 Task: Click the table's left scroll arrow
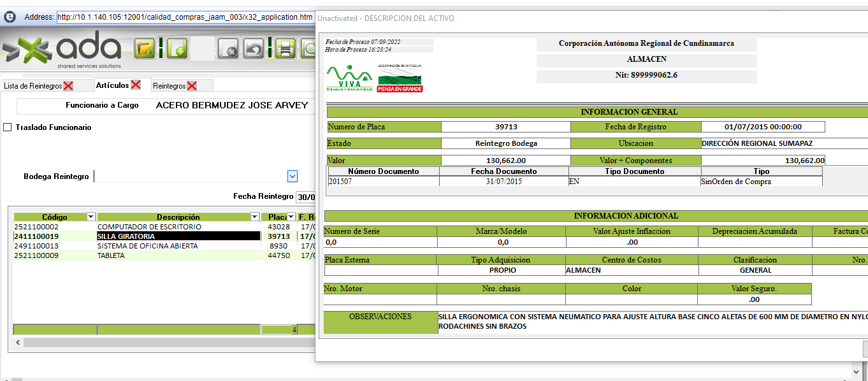tap(18, 343)
